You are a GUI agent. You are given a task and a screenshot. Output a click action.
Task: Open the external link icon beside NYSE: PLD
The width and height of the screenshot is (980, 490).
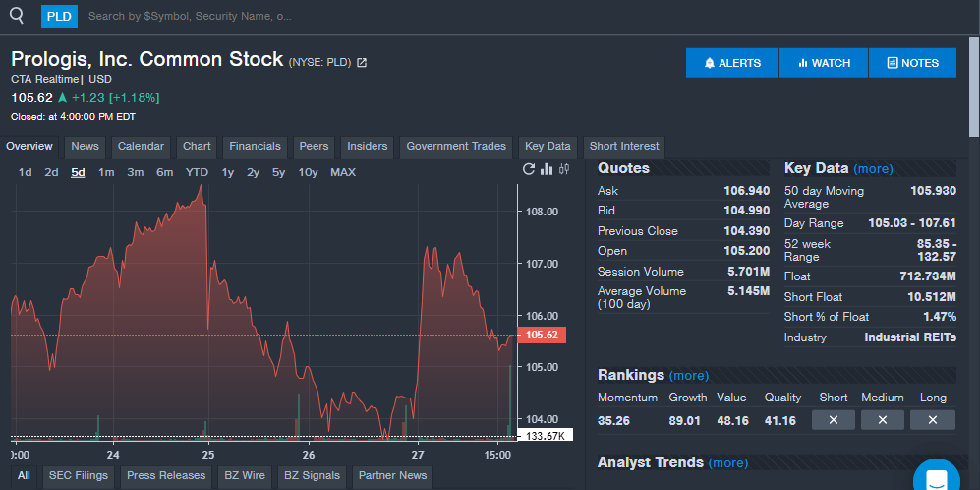coord(362,63)
